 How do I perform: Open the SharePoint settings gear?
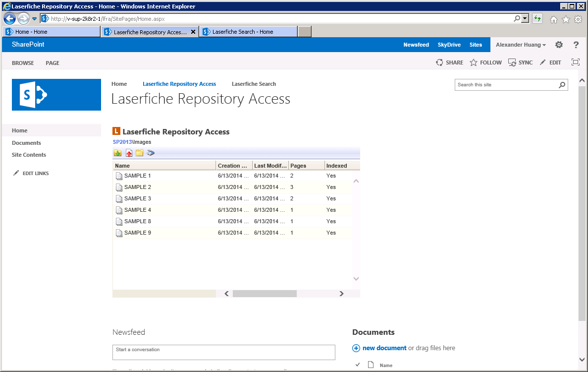[559, 45]
